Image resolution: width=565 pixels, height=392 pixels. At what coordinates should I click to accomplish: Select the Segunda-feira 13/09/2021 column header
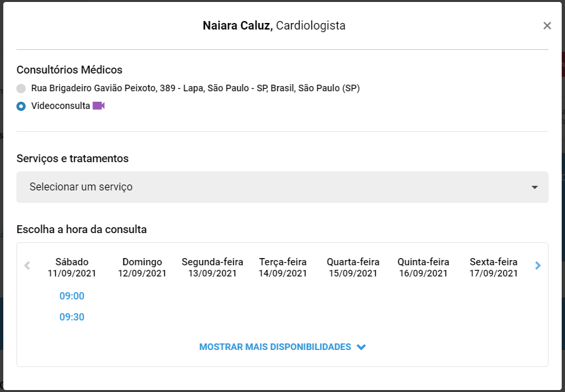point(212,268)
